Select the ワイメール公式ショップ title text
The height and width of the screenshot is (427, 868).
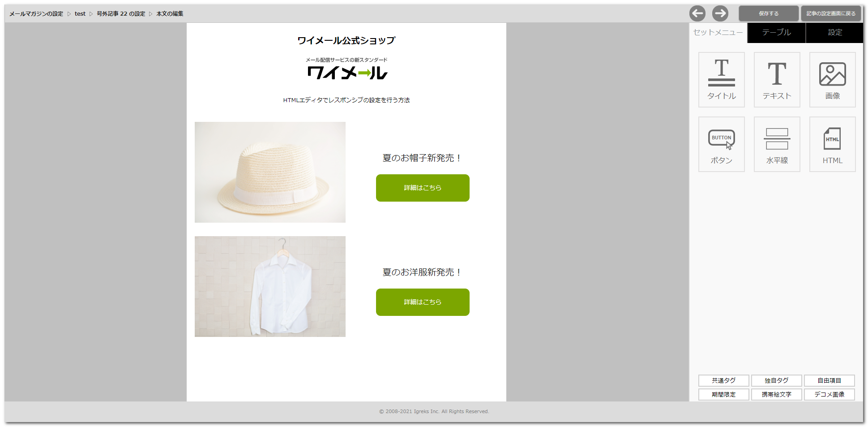pos(346,40)
